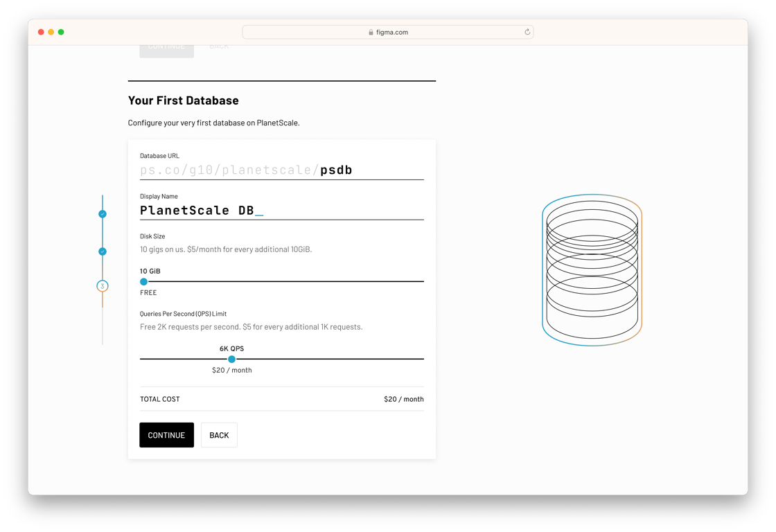Click the '10 GiB' disk size label
Image resolution: width=776 pixels, height=532 pixels.
(150, 272)
